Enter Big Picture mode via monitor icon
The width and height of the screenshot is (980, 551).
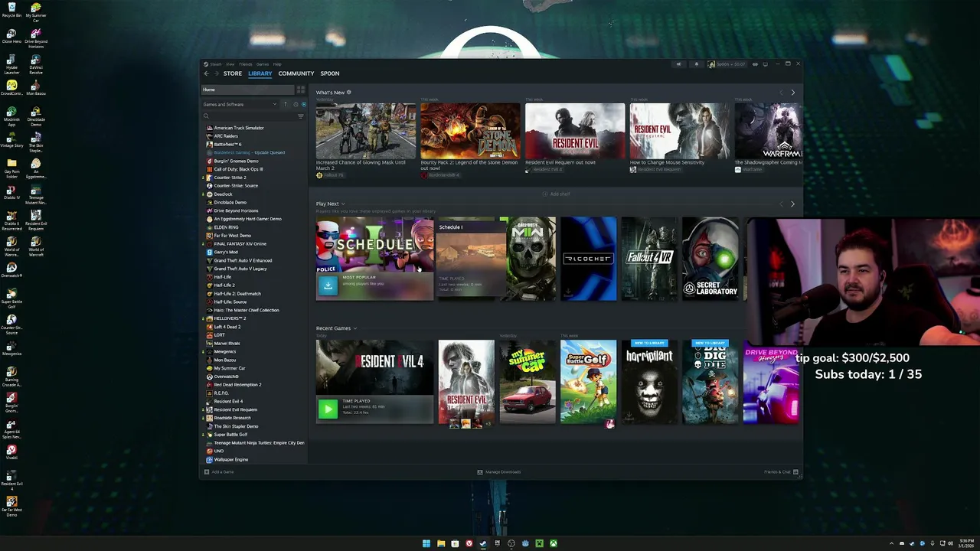pos(764,64)
